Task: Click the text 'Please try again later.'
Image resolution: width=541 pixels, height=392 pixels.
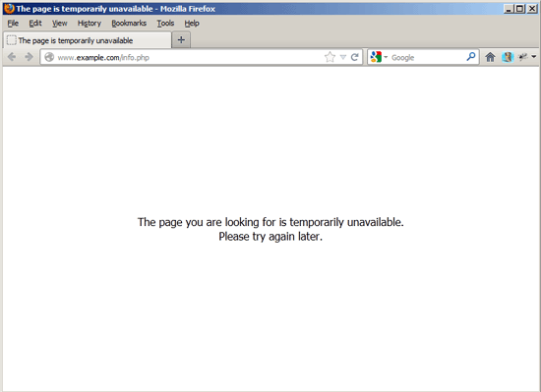Action: (270, 237)
